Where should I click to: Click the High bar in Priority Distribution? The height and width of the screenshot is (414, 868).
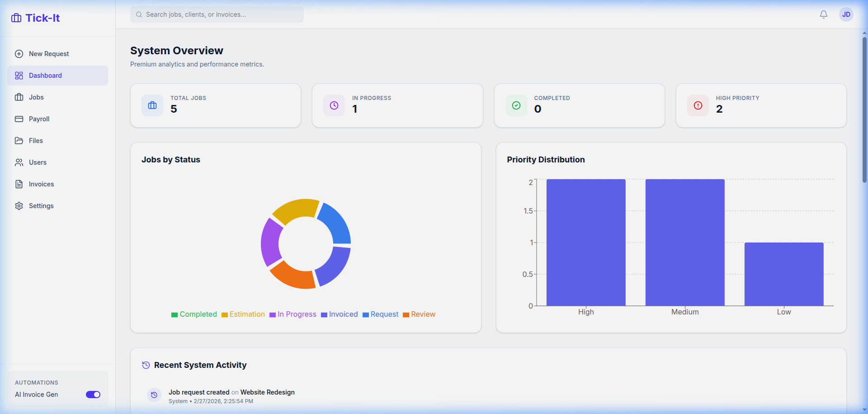point(585,242)
